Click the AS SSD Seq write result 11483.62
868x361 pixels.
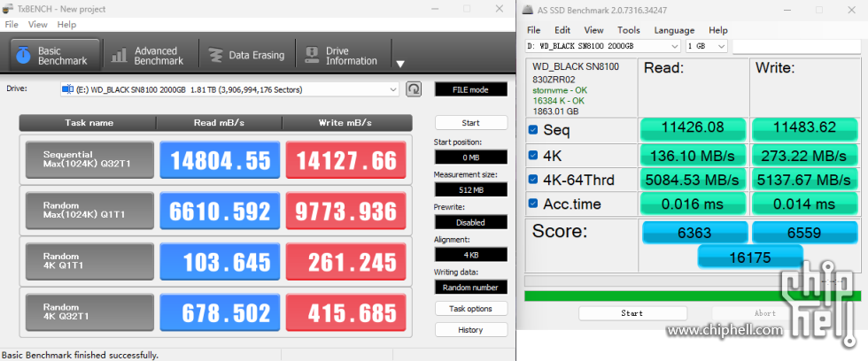pyautogui.click(x=804, y=129)
